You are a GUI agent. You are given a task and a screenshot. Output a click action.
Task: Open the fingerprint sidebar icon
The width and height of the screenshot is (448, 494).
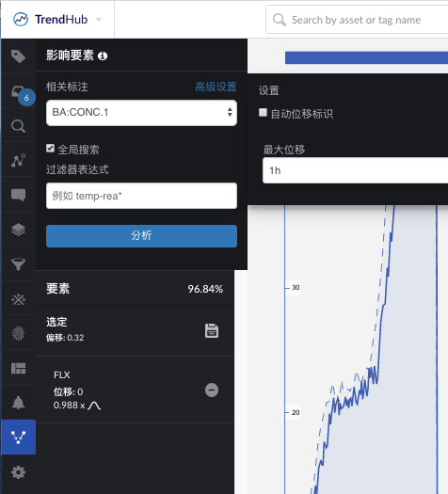[x=18, y=333]
